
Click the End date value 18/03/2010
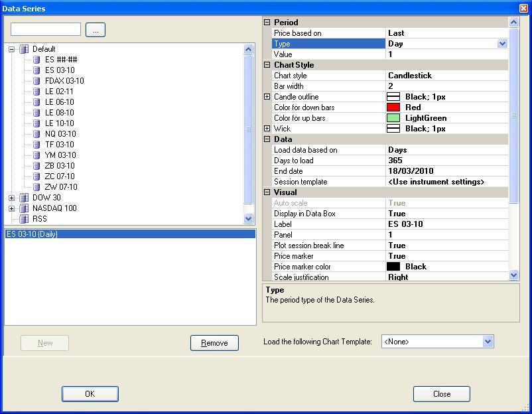[447, 171]
